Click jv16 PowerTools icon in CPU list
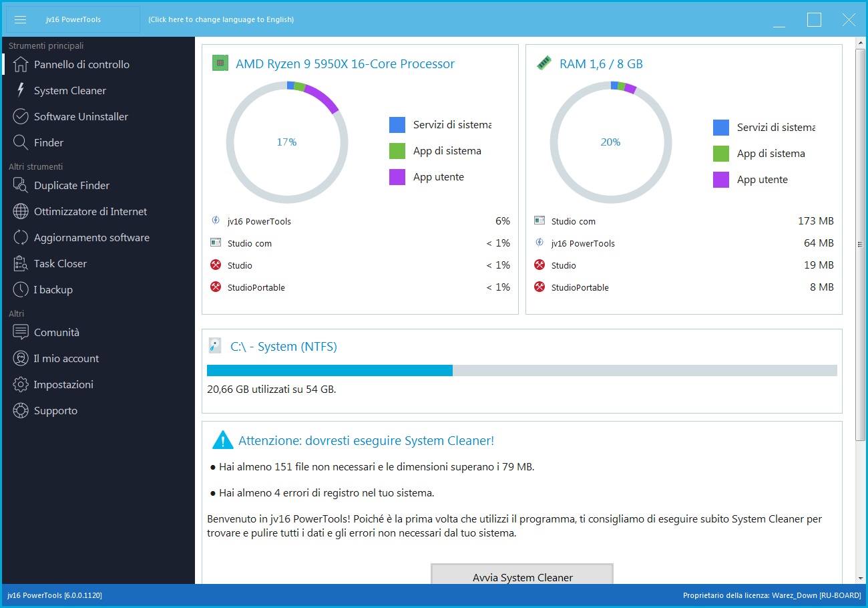The height and width of the screenshot is (608, 868). tap(216, 220)
